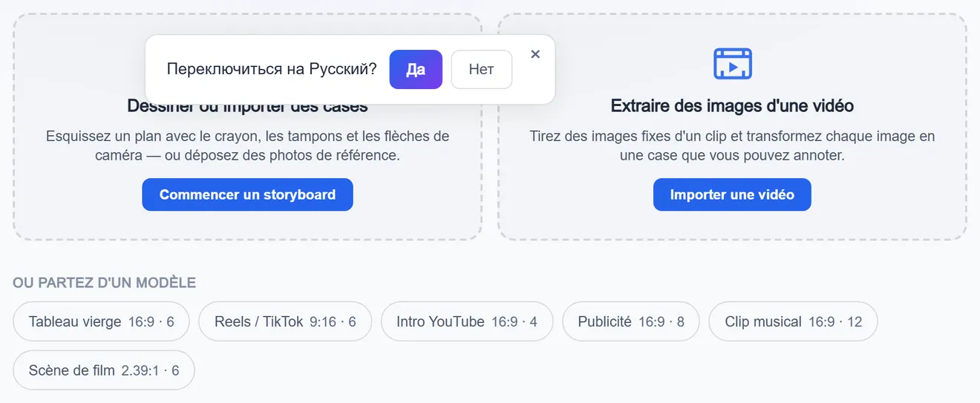Image resolution: width=980 pixels, height=403 pixels.
Task: Pick the Intro YouTube template
Action: 467,321
